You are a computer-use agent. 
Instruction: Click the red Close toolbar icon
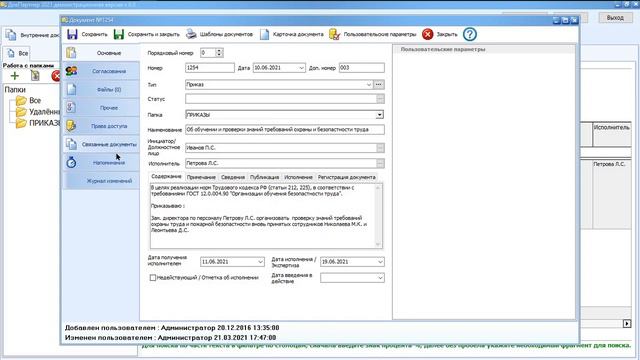click(x=427, y=34)
